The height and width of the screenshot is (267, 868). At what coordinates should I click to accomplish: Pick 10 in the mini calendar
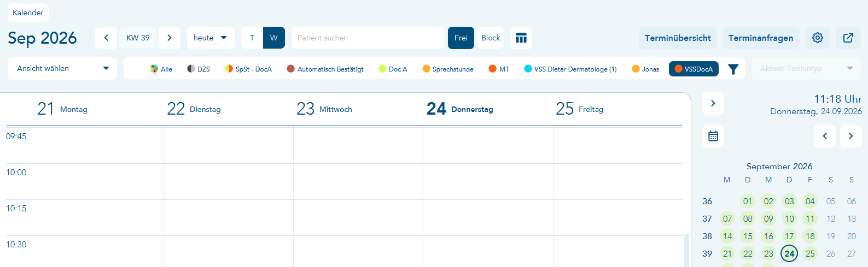pos(789,218)
